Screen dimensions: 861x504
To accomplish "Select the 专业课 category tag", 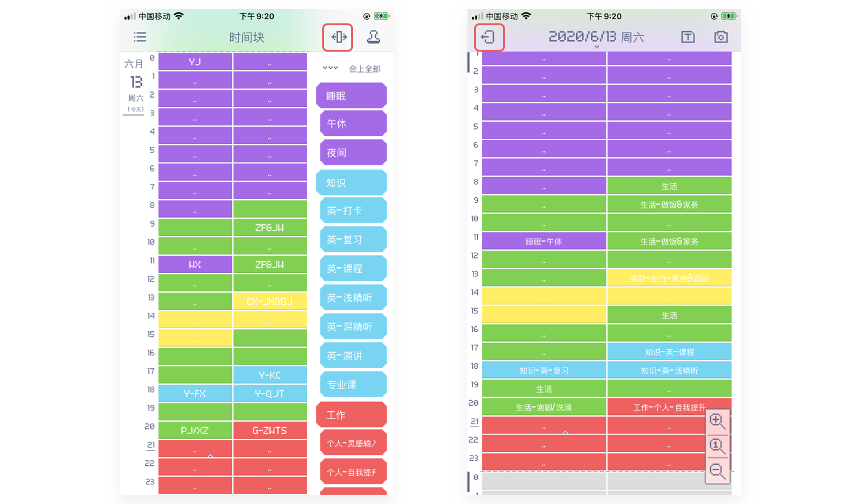I will coord(353,385).
